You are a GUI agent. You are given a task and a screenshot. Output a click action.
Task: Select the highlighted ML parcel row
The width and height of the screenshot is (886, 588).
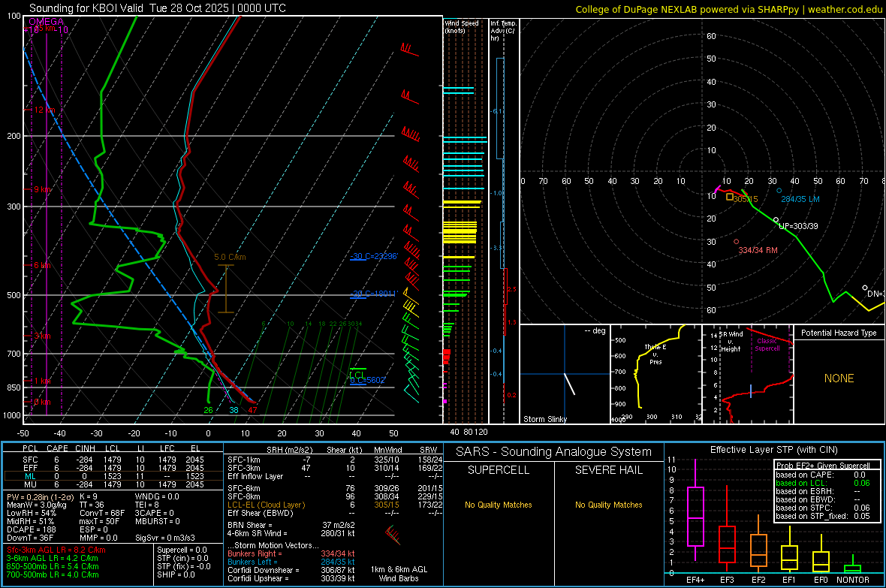113,476
